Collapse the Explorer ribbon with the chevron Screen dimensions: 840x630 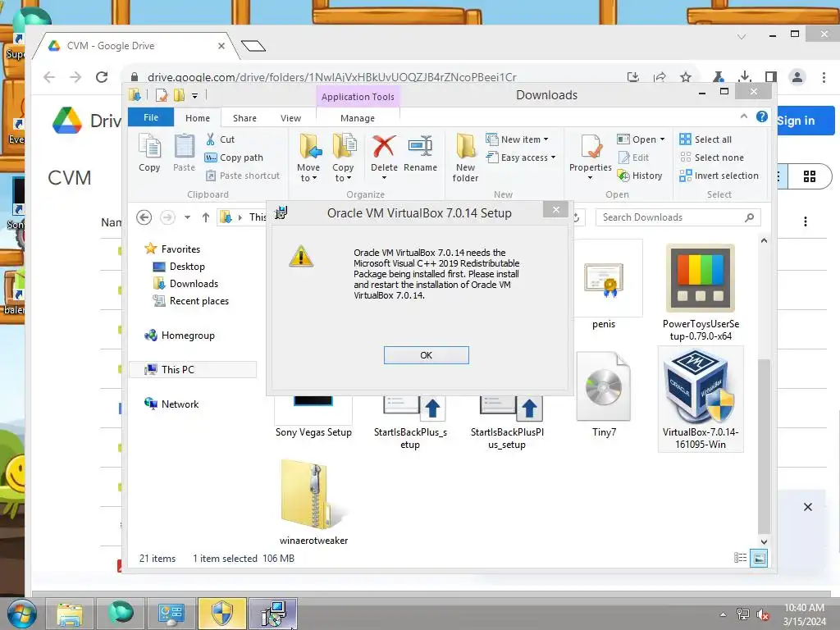click(x=743, y=116)
